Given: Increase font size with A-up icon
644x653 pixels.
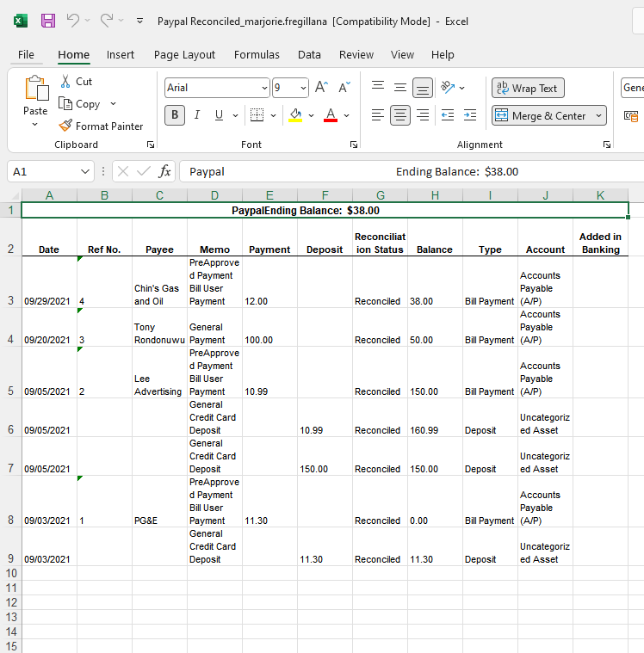Looking at the screenshot, I should tap(321, 88).
